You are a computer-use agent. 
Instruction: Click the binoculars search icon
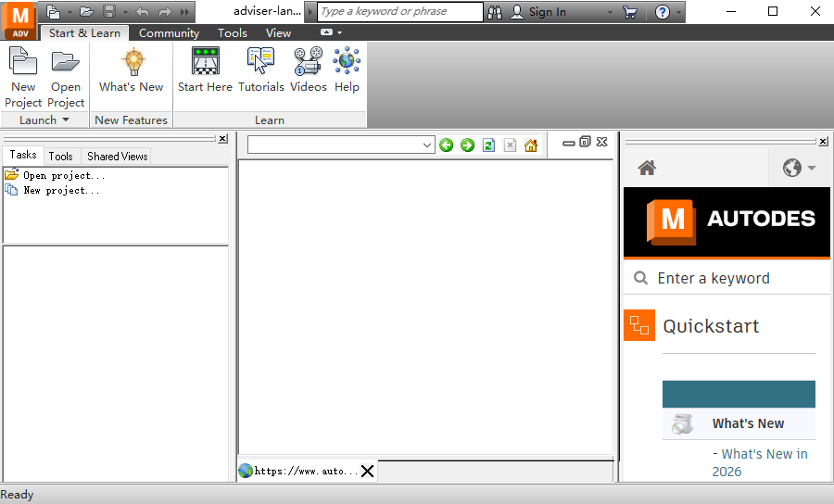[x=495, y=12]
